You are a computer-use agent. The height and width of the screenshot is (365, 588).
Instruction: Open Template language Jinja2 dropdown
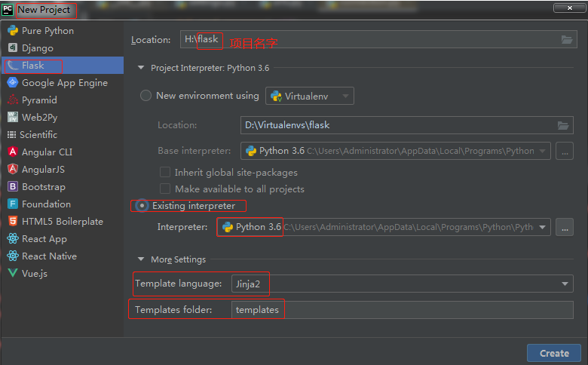[x=403, y=284]
